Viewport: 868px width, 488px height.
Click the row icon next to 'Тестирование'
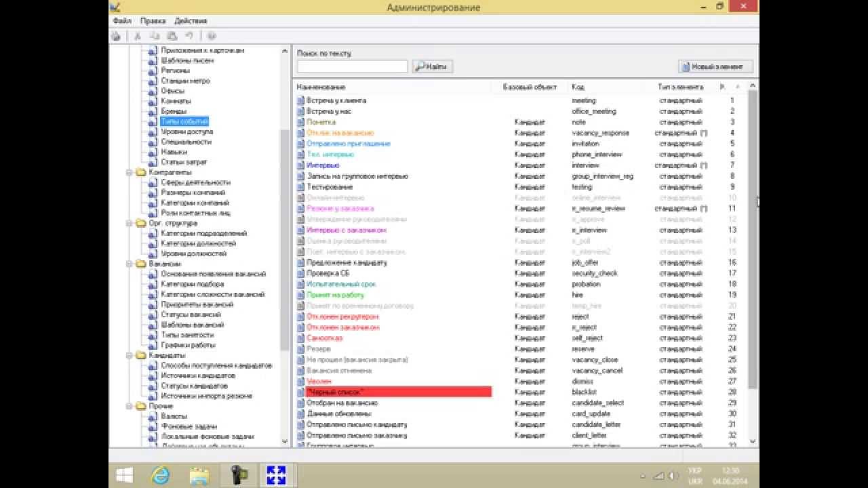coord(301,187)
